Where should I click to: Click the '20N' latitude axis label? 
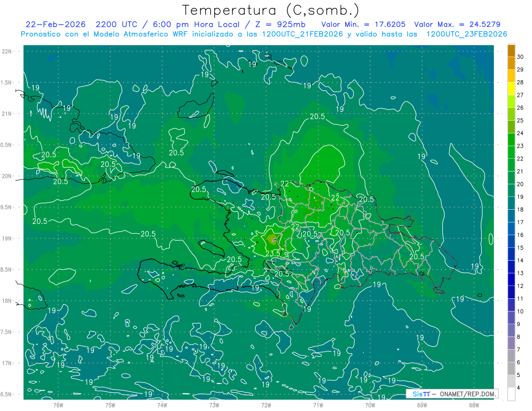(x=7, y=176)
